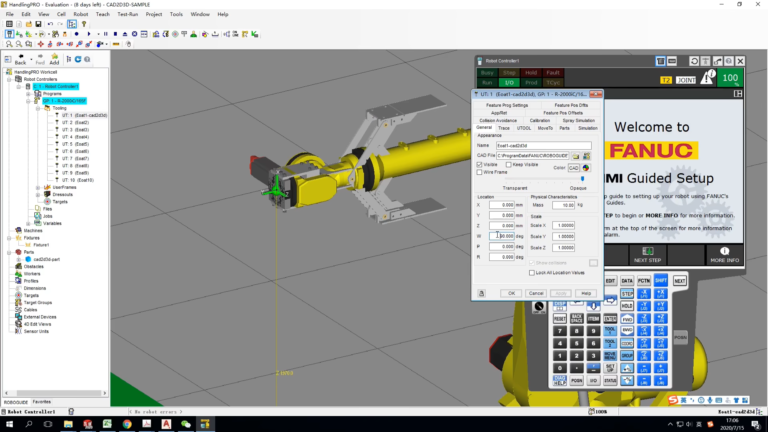The width and height of the screenshot is (768, 432).
Task: Click the CAD color button next to Color
Action: click(x=574, y=168)
